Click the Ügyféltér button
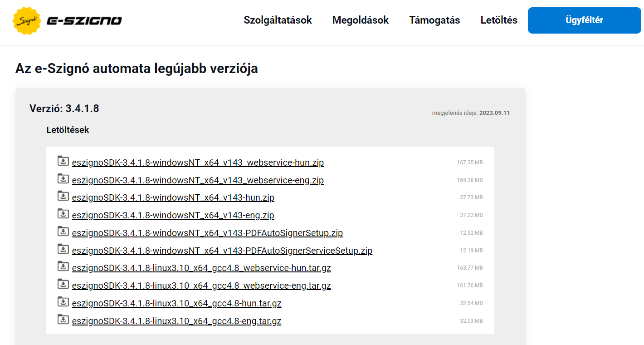 585,20
